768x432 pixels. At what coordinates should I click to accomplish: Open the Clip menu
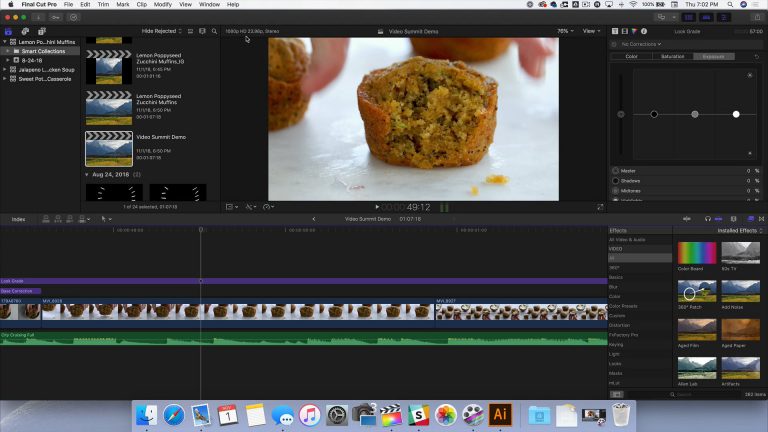pos(142,4)
